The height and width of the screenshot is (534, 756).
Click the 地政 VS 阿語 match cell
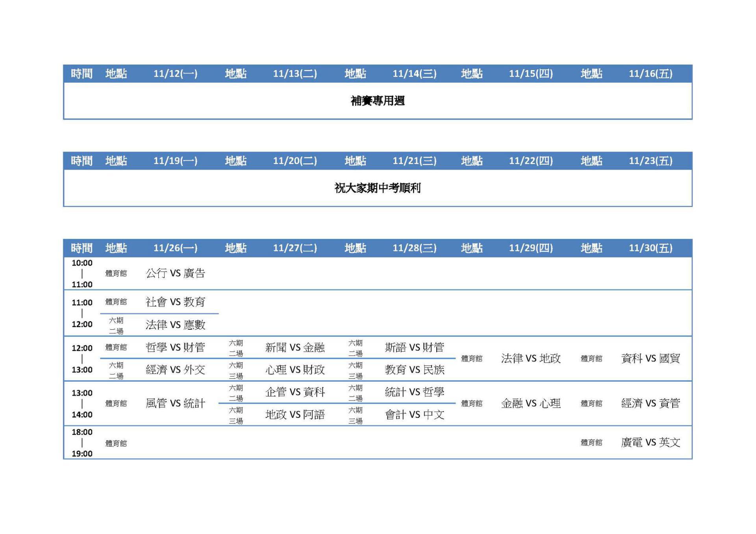(x=295, y=414)
